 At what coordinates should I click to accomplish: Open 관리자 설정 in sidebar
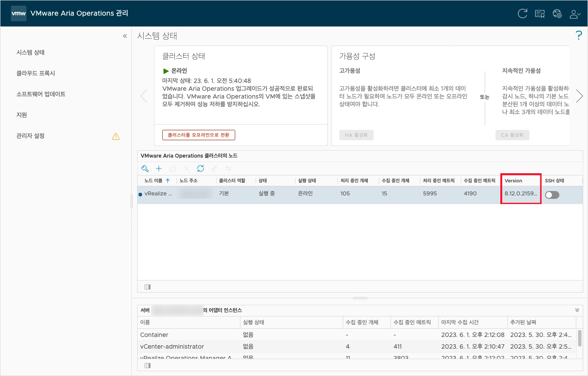(x=31, y=136)
